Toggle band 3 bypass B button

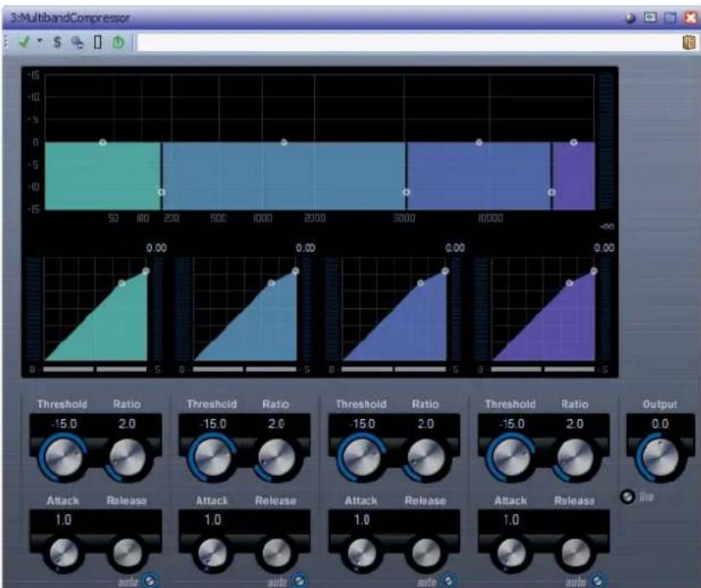[x=331, y=369]
